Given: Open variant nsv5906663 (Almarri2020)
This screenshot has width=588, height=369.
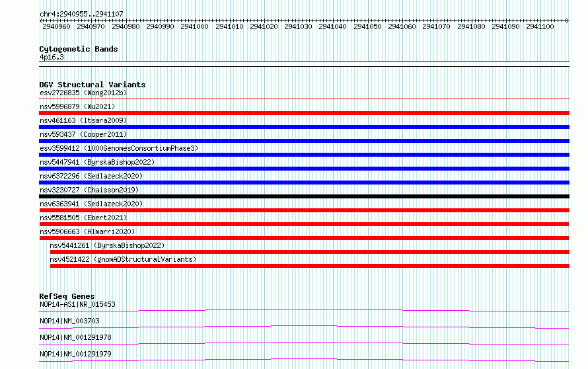Looking at the screenshot, I should [x=87, y=231].
